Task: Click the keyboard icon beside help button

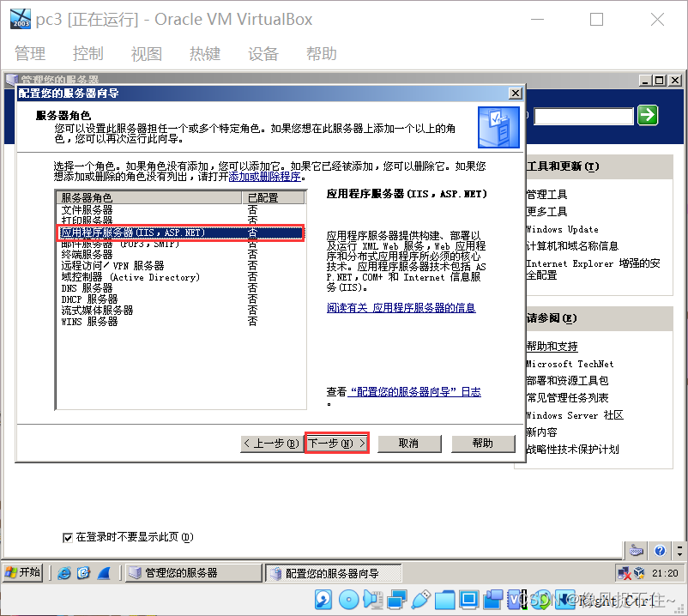Action: pyautogui.click(x=637, y=550)
